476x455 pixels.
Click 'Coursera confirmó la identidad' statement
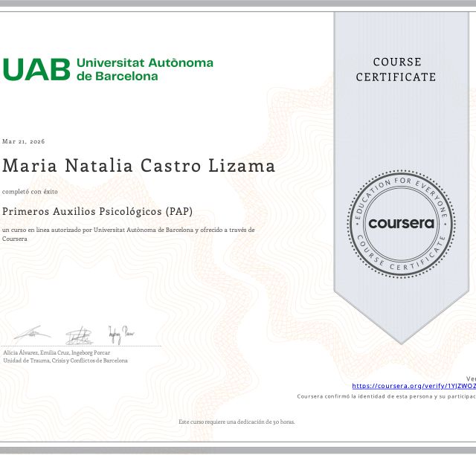click(387, 396)
